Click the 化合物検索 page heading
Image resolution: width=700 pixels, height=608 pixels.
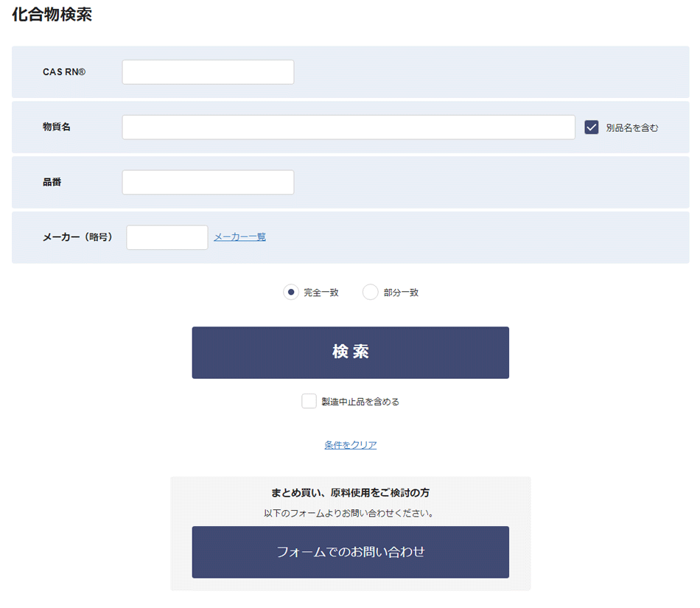click(52, 14)
